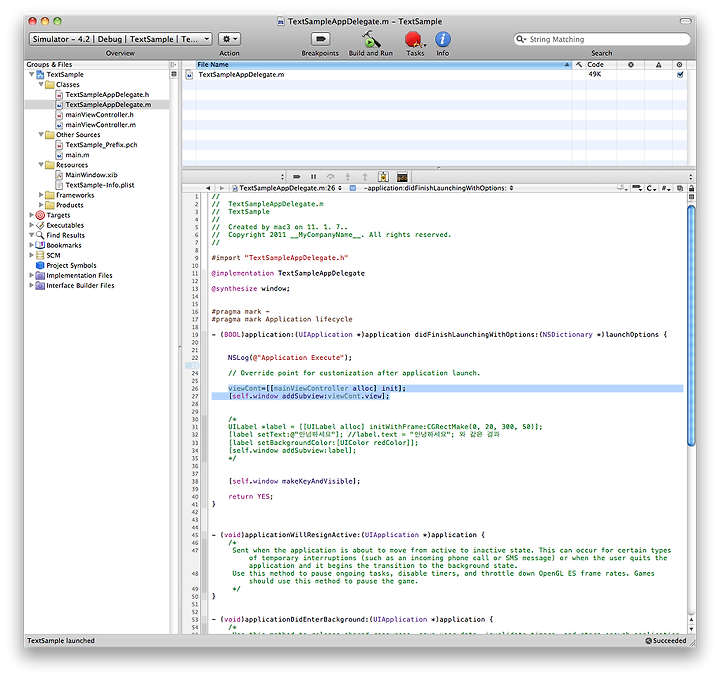
Task: Click the Step Into down arrow icon
Action: tap(348, 177)
